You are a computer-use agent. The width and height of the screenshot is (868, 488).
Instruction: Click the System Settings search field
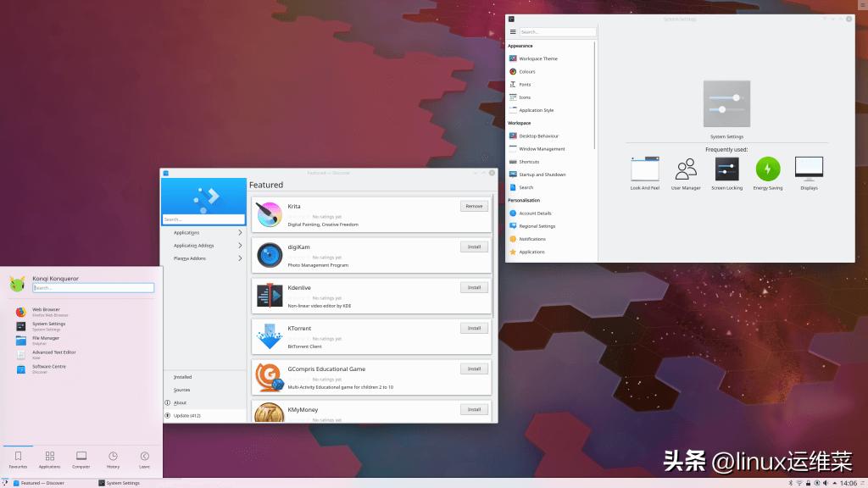[x=558, y=32]
